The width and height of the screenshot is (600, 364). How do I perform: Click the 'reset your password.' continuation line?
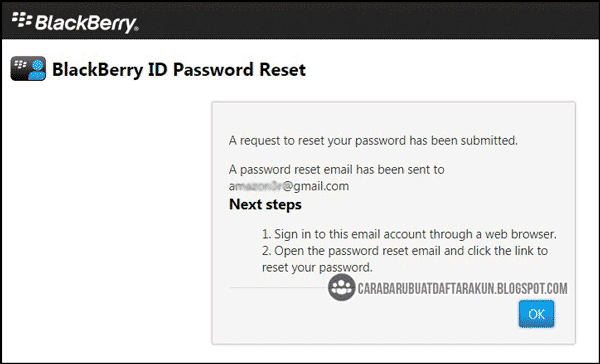pos(317,268)
